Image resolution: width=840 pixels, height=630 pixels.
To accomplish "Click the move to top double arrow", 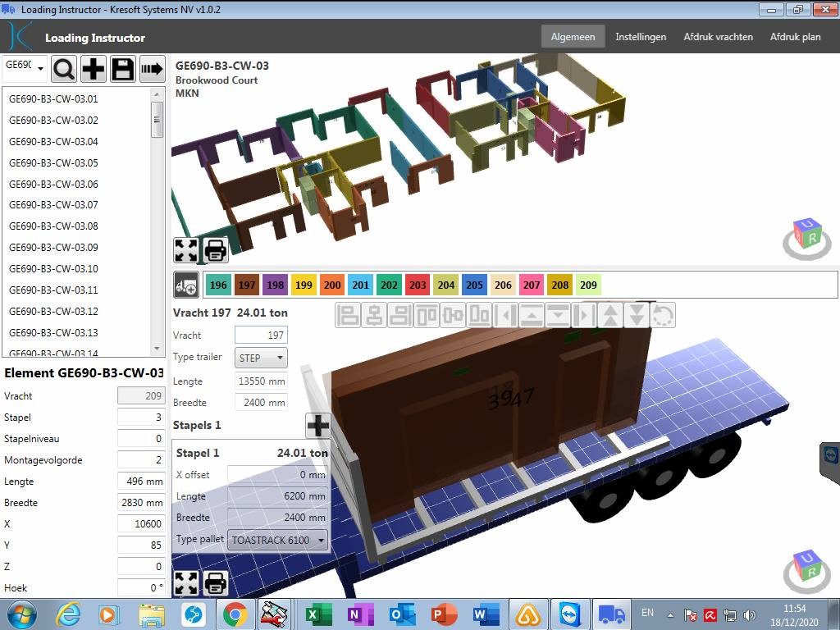I will [609, 314].
